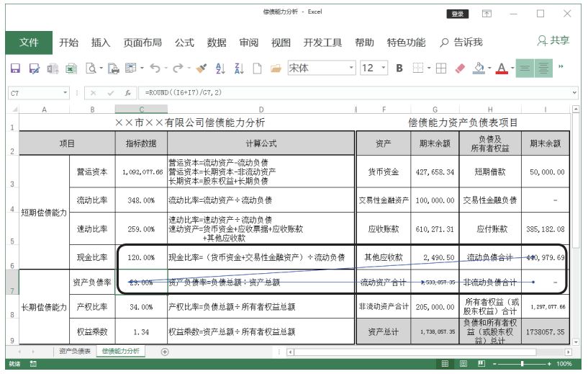This screenshot has width=588, height=374.
Task: Click the green Excel export icon
Action: [71, 68]
